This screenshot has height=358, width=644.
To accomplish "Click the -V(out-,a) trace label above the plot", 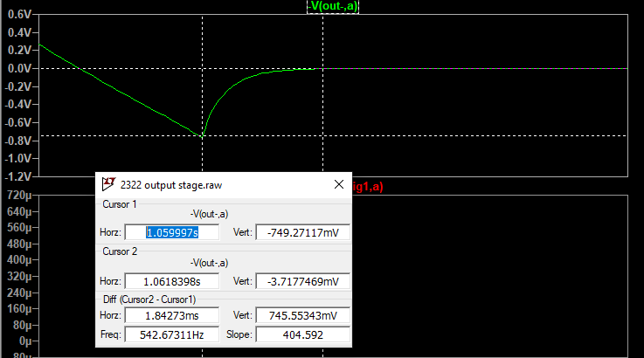I will tap(333, 6).
